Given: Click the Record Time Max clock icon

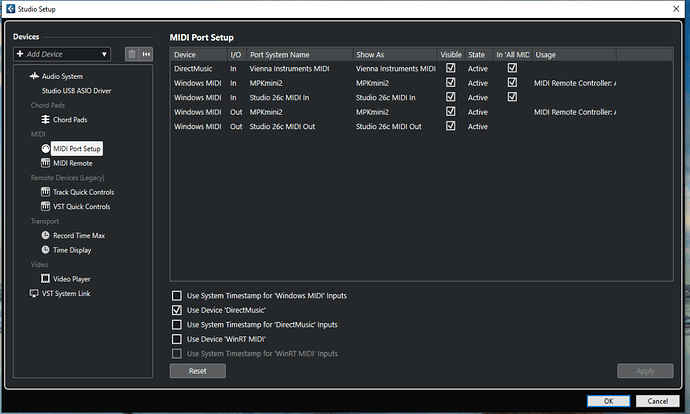Looking at the screenshot, I should [45, 235].
